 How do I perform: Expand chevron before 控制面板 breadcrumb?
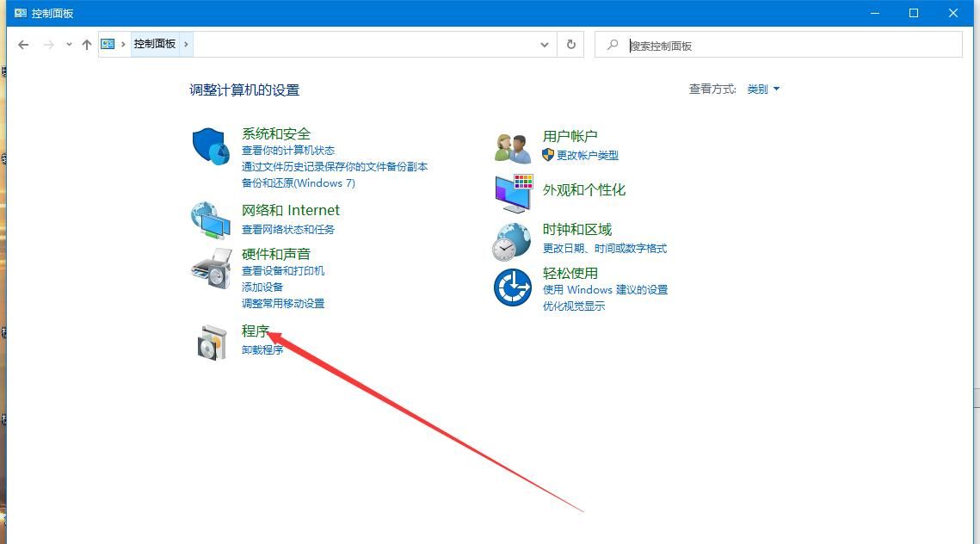[x=123, y=44]
